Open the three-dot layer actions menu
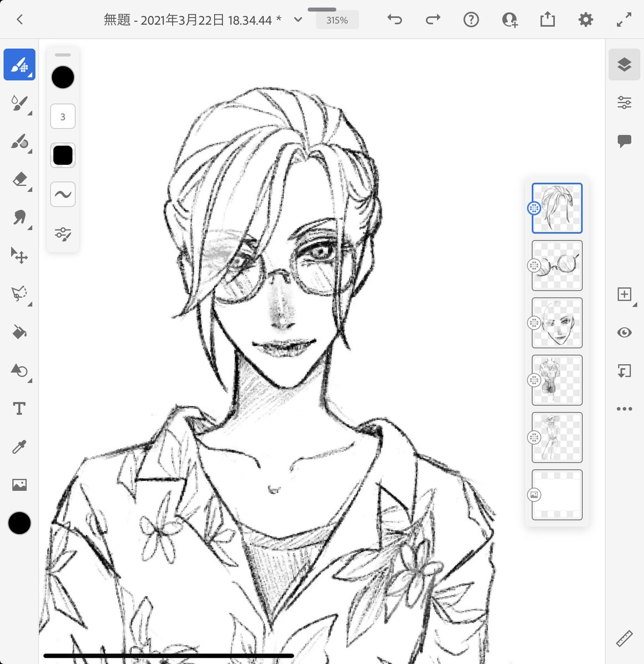 pos(624,409)
